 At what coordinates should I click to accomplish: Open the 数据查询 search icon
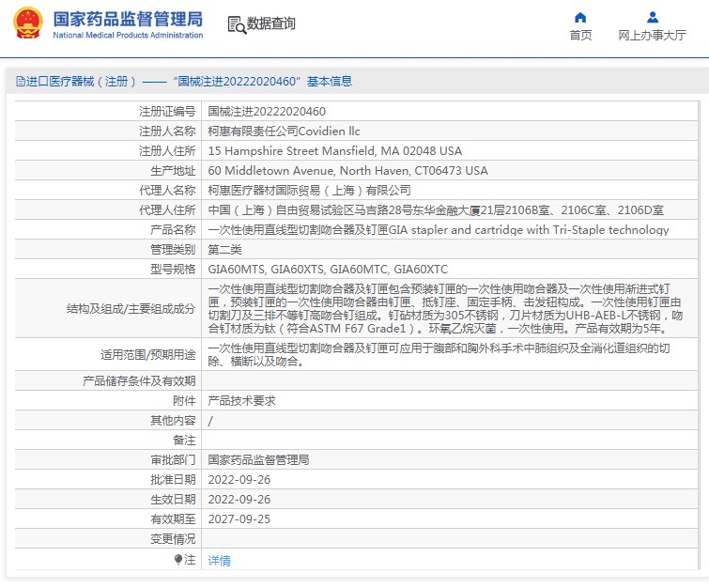tap(237, 24)
